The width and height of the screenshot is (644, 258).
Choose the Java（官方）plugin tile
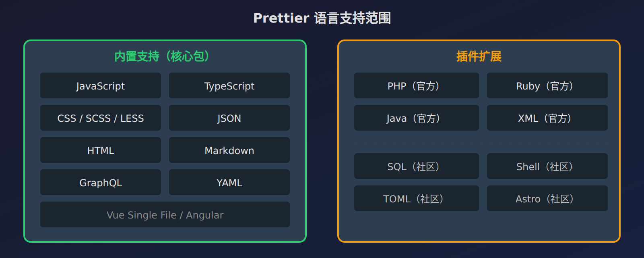coord(417,118)
